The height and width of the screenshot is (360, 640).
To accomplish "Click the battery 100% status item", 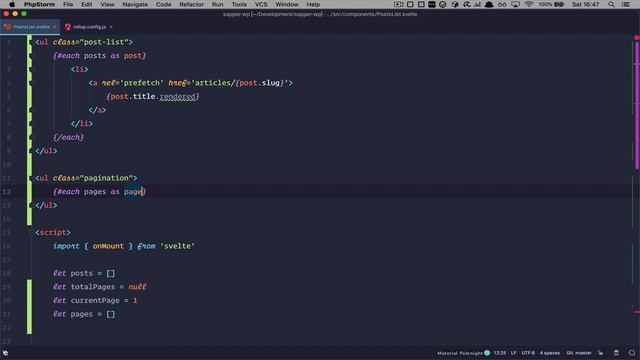I will pyautogui.click(x=551, y=4).
